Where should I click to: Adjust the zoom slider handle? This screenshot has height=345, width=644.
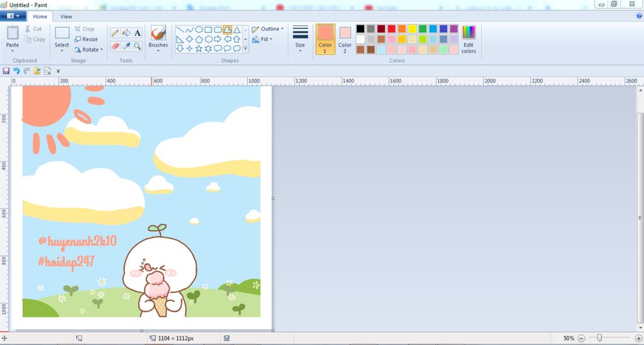point(599,338)
